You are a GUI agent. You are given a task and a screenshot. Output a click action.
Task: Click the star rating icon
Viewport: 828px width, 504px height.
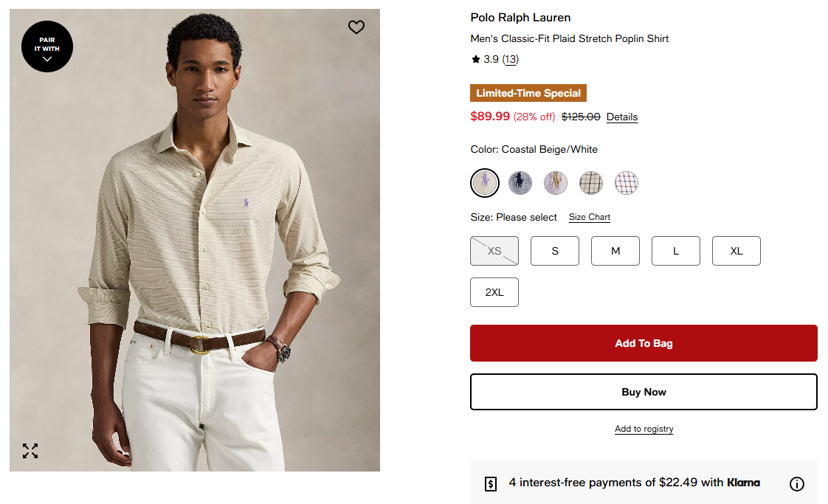pyautogui.click(x=476, y=59)
